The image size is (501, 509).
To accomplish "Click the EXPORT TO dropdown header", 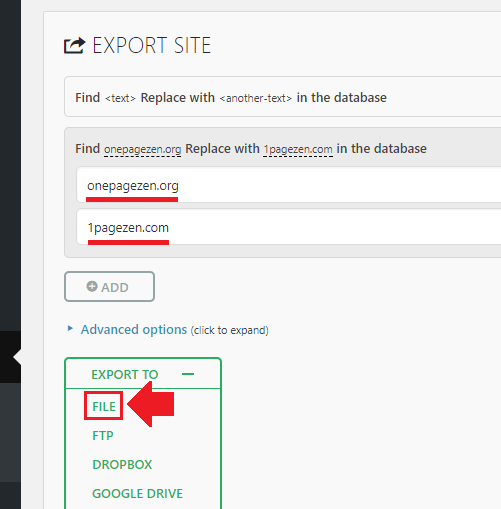I will point(143,374).
